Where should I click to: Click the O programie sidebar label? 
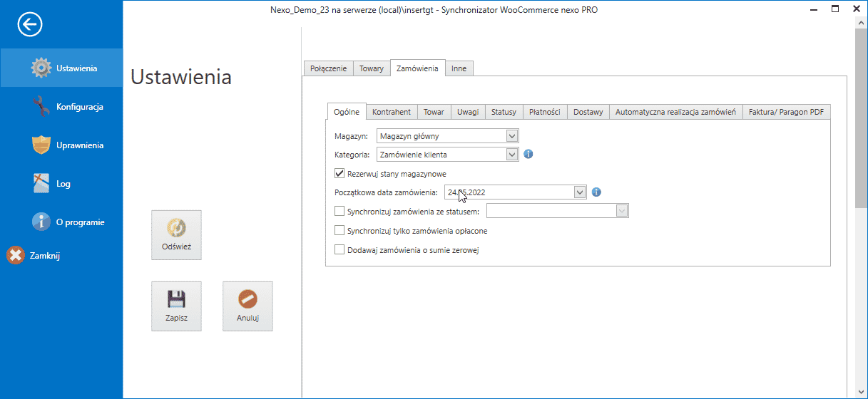(x=81, y=222)
